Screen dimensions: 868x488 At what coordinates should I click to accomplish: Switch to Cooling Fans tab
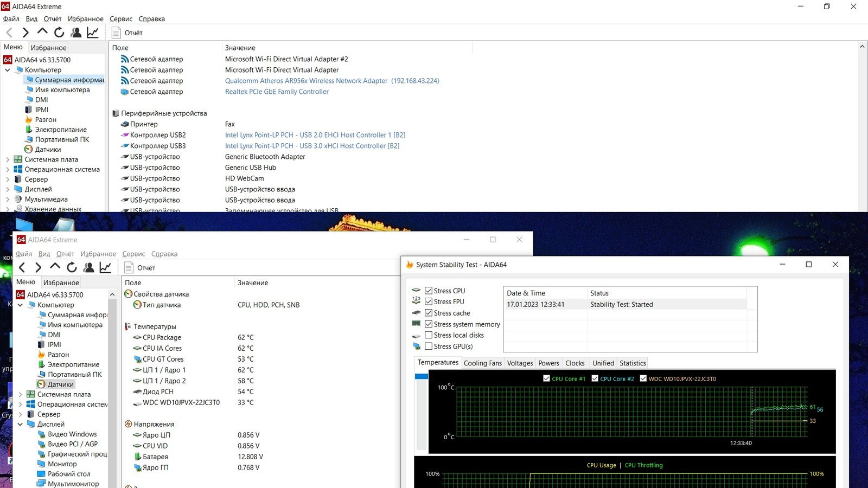(483, 363)
